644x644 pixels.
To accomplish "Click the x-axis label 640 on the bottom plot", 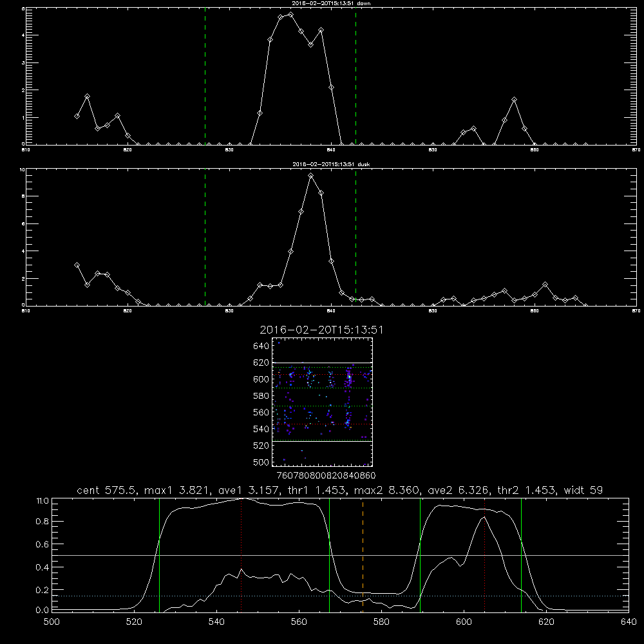I will [629, 622].
